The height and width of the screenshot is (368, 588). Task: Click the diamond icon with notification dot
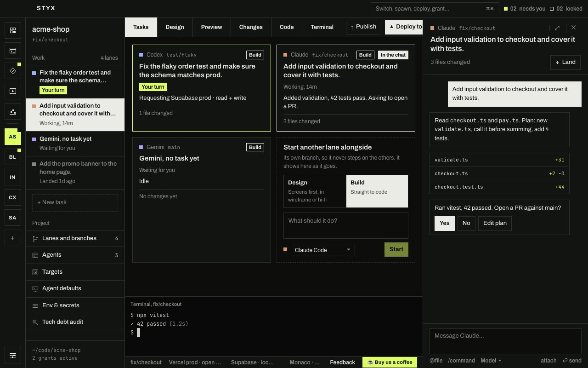pos(13,71)
